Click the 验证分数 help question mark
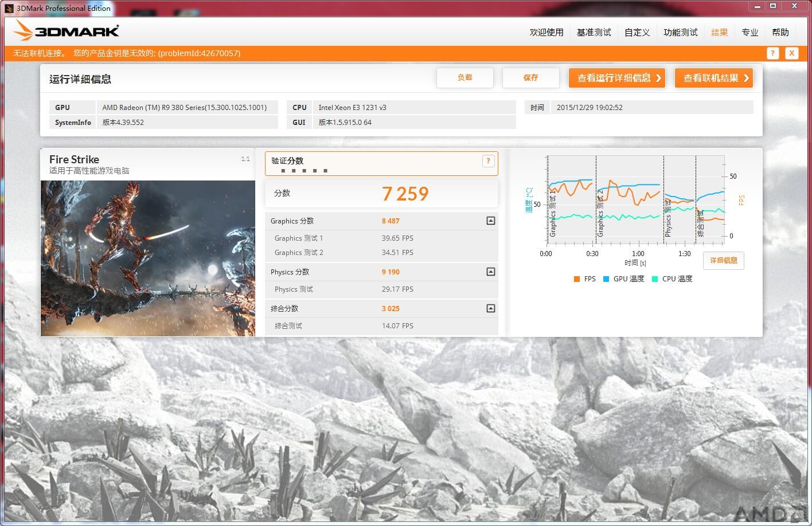The height and width of the screenshot is (526, 812). 488,161
